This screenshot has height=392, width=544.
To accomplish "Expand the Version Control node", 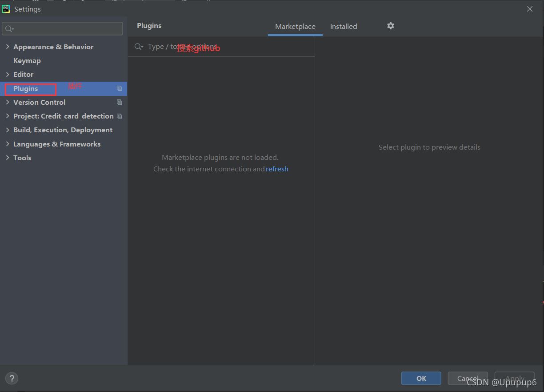I will (x=8, y=102).
